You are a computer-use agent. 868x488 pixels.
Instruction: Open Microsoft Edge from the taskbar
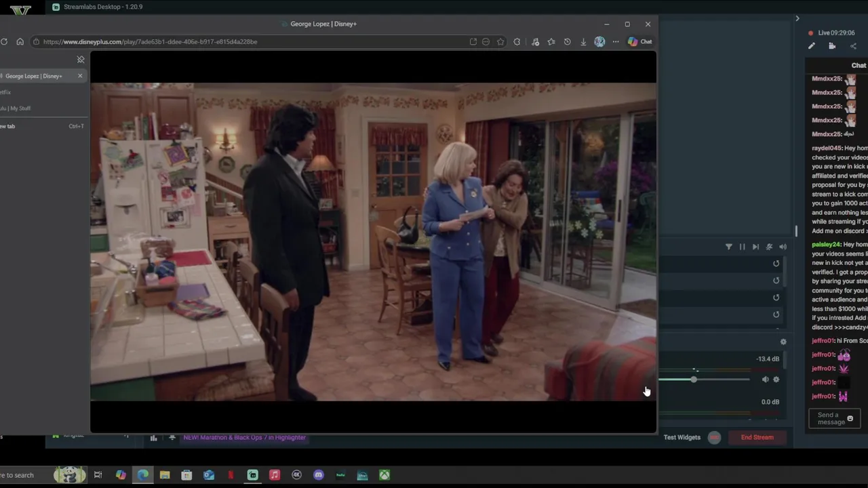pyautogui.click(x=143, y=475)
